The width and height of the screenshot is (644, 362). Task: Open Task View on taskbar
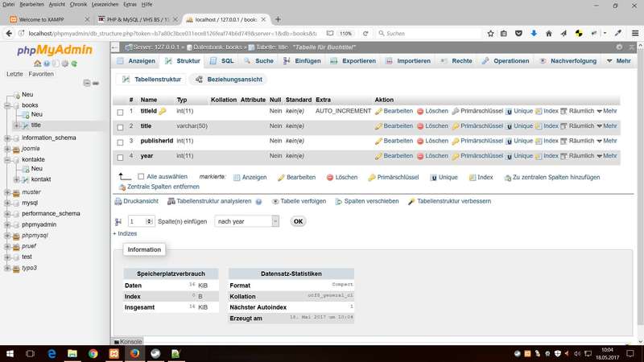click(x=30, y=353)
